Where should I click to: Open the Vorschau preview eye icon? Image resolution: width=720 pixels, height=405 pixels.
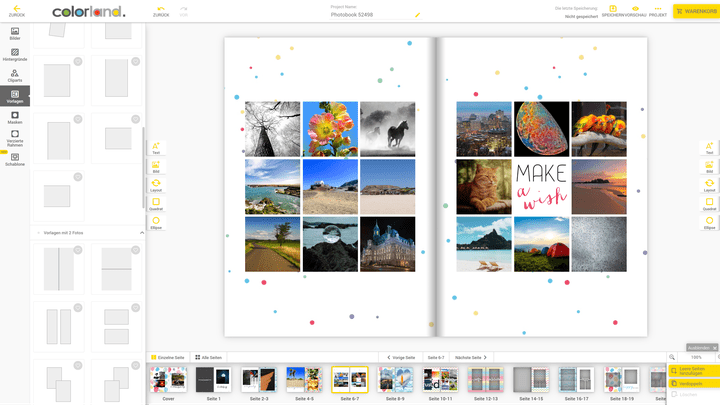[x=634, y=10]
